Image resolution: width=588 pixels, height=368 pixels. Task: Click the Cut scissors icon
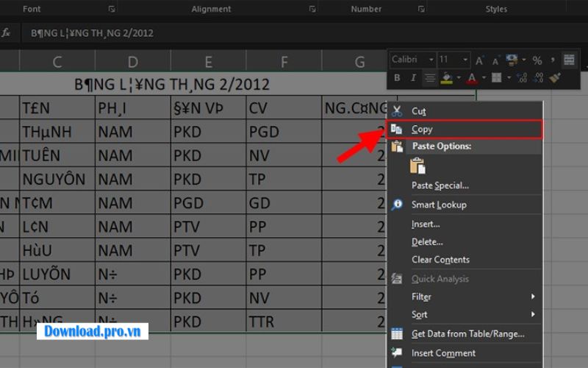[397, 111]
